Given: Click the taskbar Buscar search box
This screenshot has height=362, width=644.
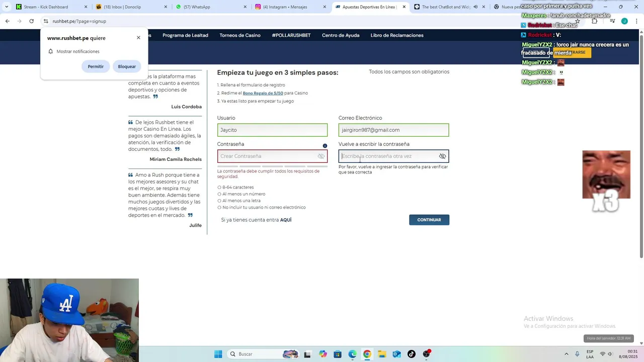Looking at the screenshot, I should click(x=263, y=354).
